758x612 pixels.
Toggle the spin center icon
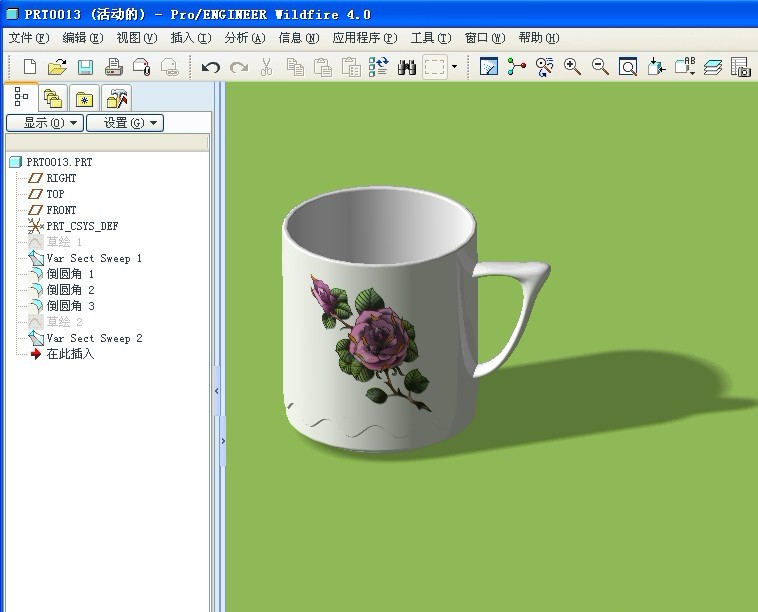coord(516,66)
